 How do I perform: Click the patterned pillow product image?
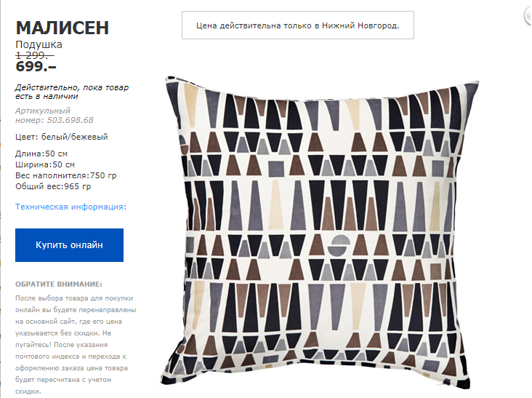click(x=319, y=232)
